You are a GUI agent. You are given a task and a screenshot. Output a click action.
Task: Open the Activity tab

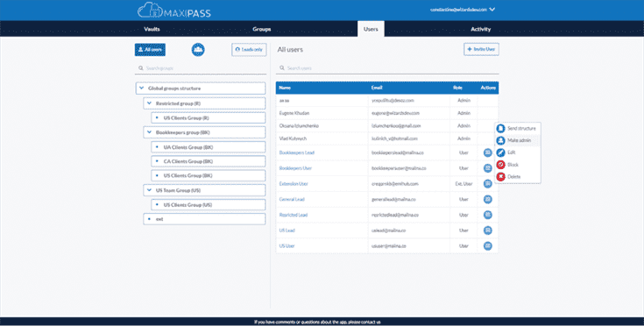point(480,29)
